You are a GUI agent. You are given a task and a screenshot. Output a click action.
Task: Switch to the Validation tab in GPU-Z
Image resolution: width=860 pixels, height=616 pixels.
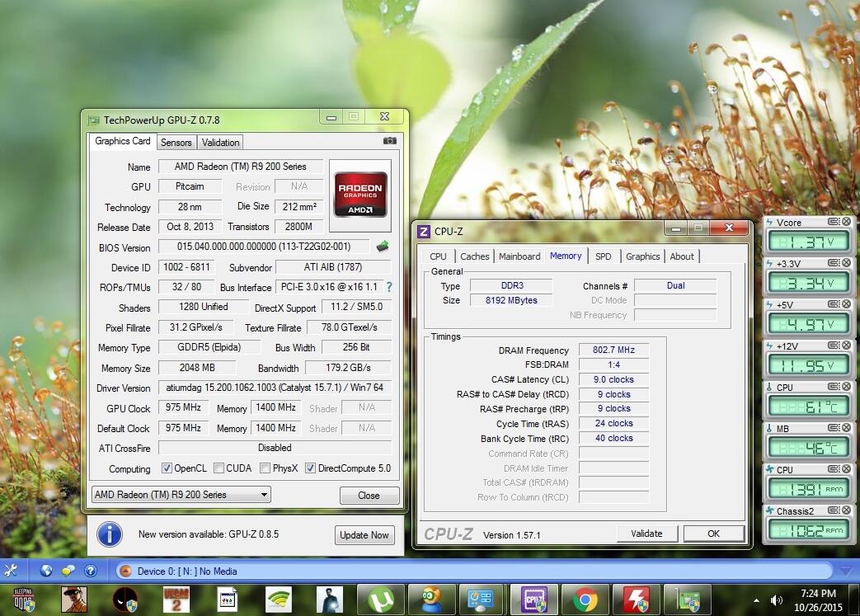tap(220, 143)
